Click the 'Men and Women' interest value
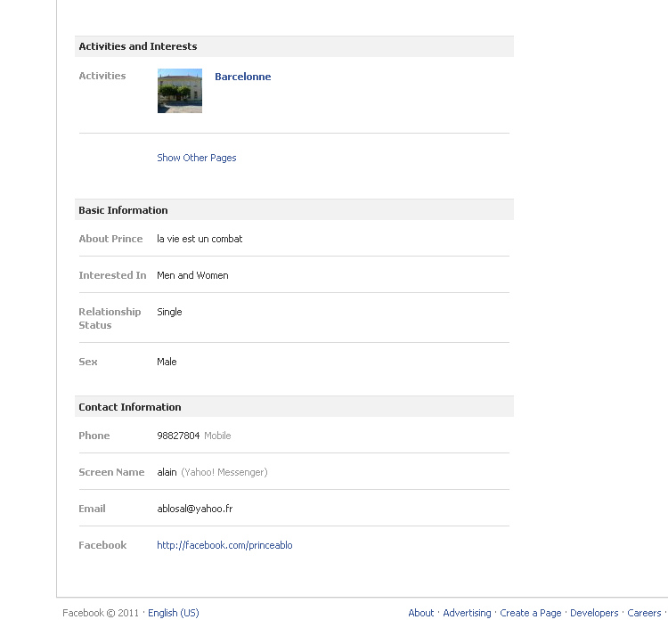668x644 pixels. pos(192,276)
